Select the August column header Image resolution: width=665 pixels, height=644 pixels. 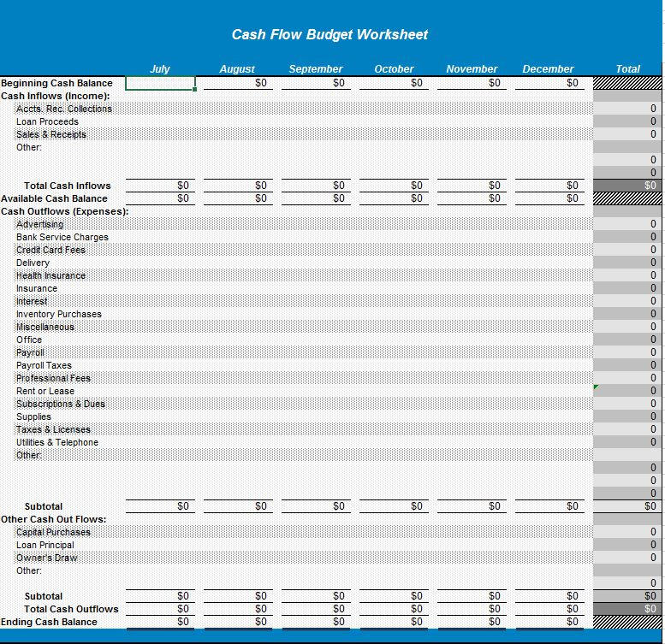coord(237,69)
